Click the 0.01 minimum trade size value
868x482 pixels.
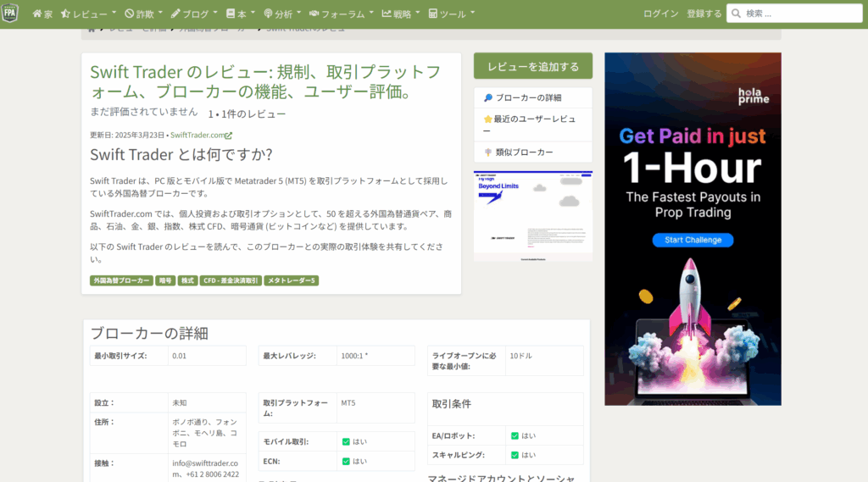point(180,356)
